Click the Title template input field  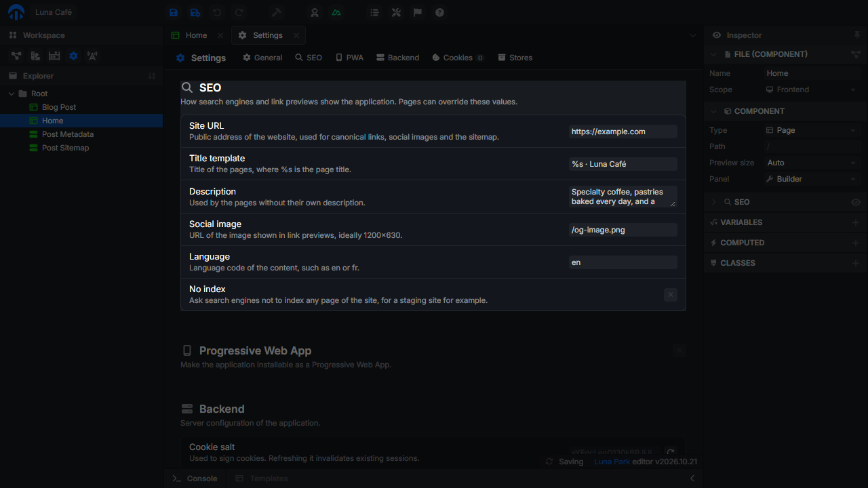pyautogui.click(x=623, y=164)
